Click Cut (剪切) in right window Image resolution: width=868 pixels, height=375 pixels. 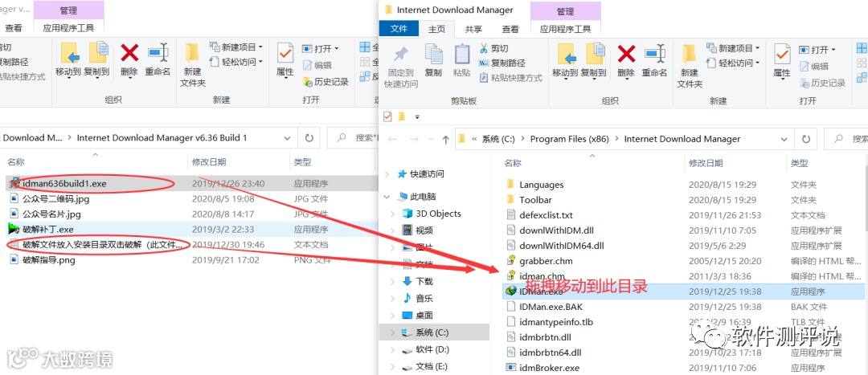pyautogui.click(x=493, y=49)
